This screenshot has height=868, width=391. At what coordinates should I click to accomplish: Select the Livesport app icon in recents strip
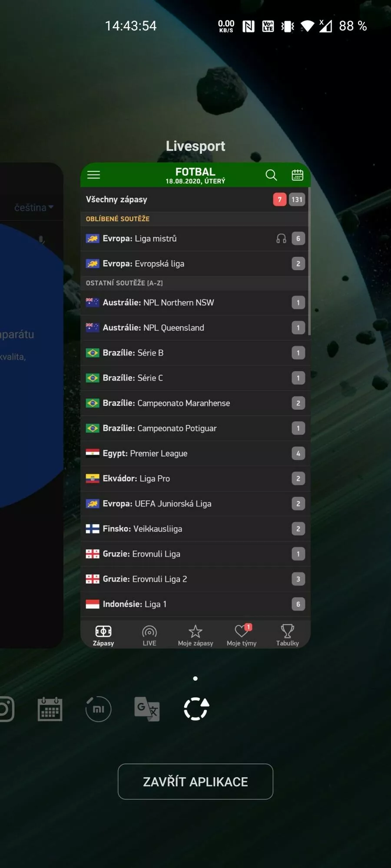tap(196, 709)
